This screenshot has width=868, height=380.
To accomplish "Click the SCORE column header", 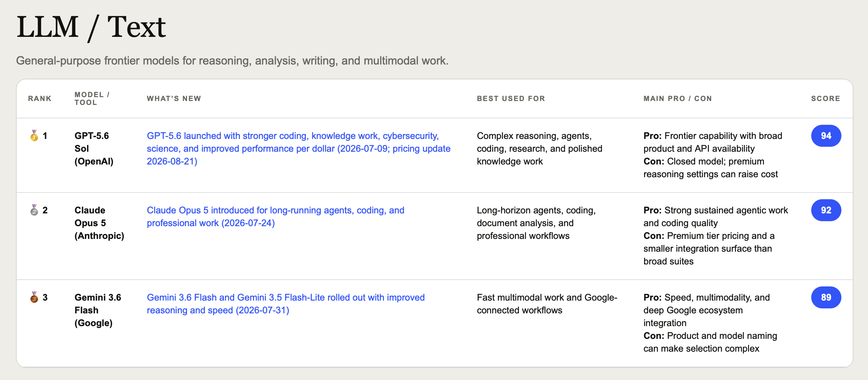I will (826, 99).
